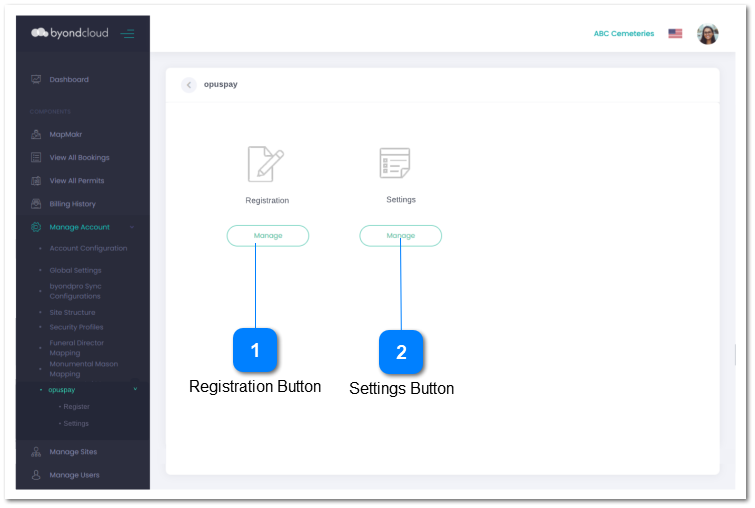Click the byondcloud logo
Image resolution: width=755 pixels, height=508 pixels.
pyautogui.click(x=69, y=33)
